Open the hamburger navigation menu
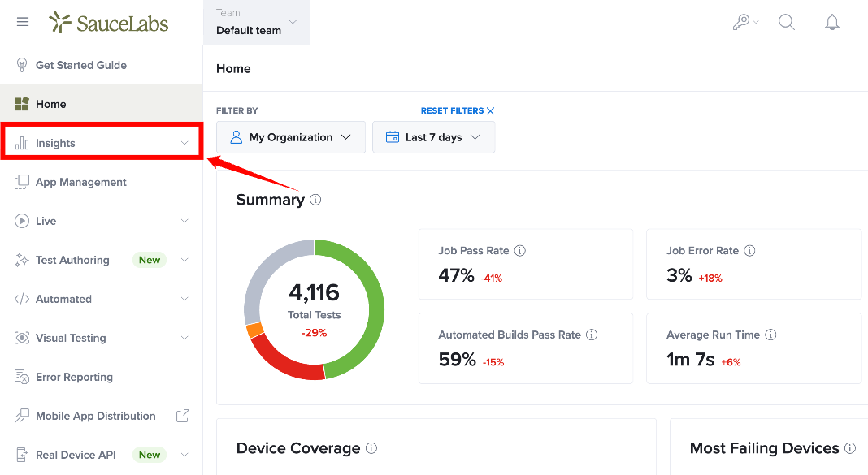 coord(23,22)
